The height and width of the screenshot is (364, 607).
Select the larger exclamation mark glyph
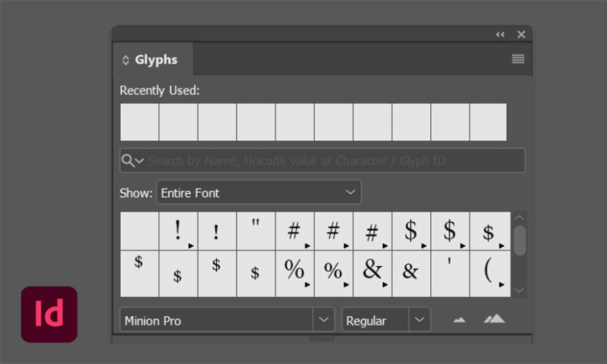click(178, 231)
